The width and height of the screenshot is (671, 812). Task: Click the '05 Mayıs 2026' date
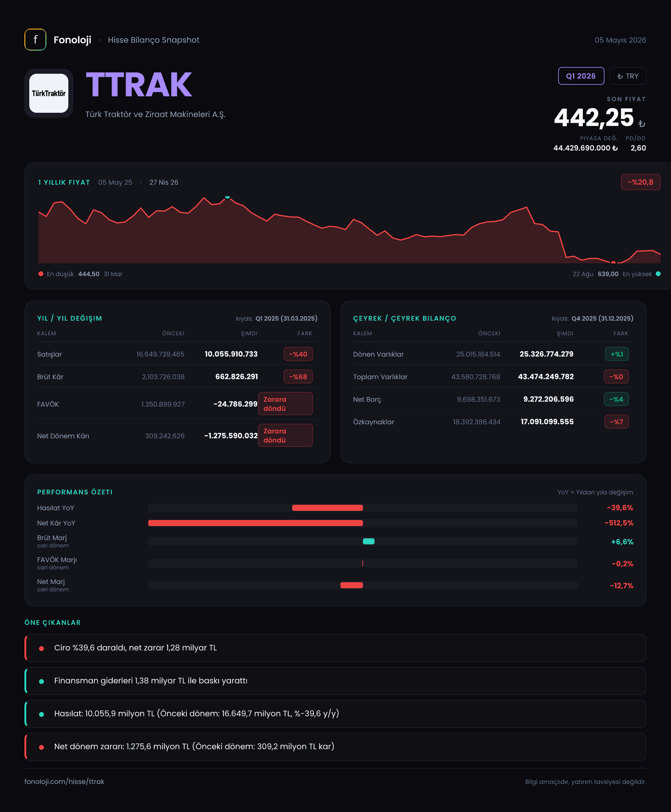(x=620, y=40)
